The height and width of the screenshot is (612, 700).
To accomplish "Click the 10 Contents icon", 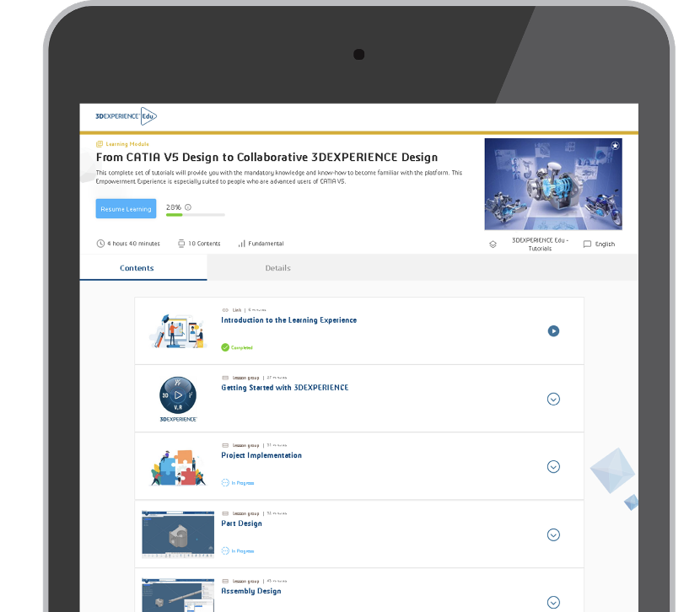I will (x=181, y=244).
